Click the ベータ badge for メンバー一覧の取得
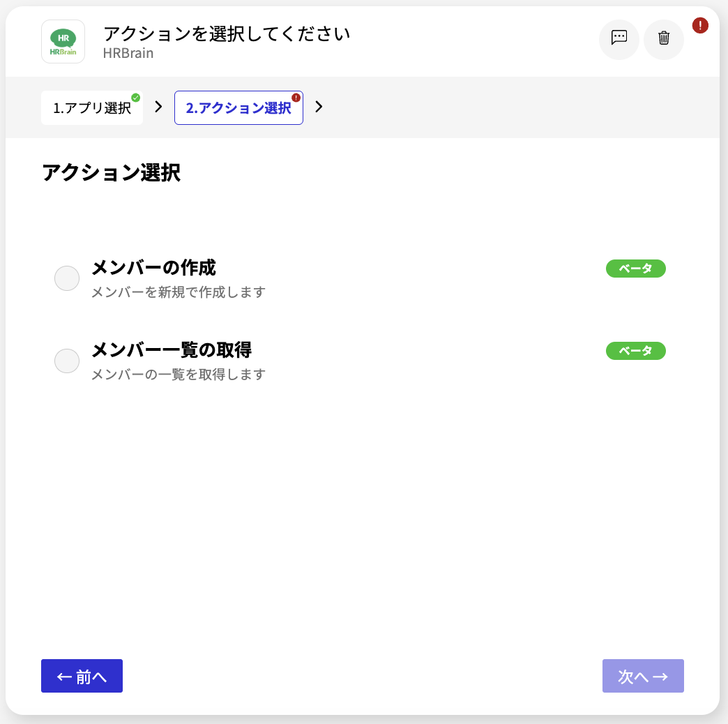 [636, 351]
